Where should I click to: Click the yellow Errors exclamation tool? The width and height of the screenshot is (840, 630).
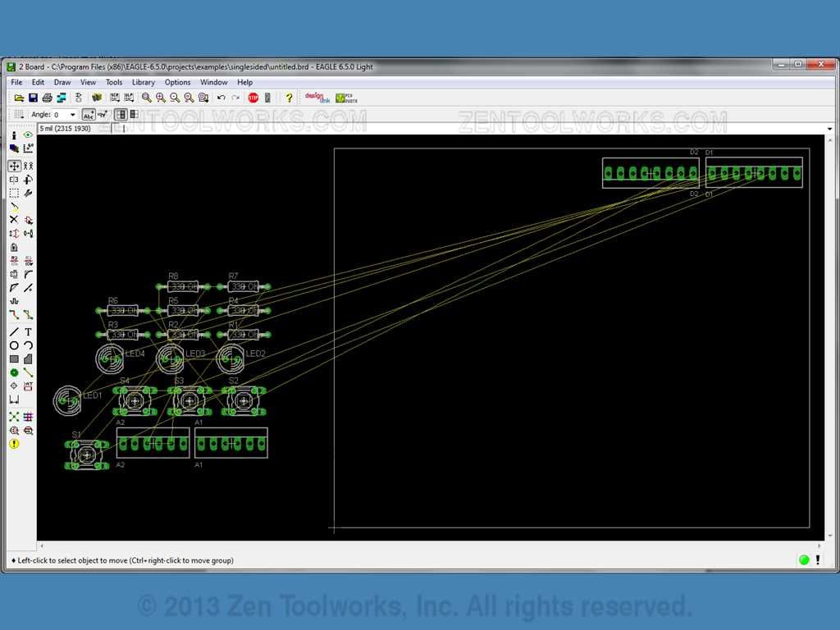point(14,444)
